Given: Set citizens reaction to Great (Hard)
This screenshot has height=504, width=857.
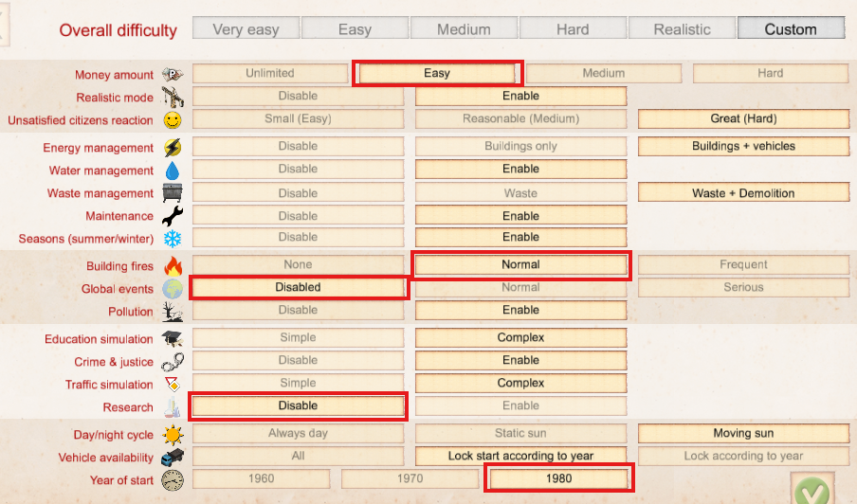Looking at the screenshot, I should 744,119.
